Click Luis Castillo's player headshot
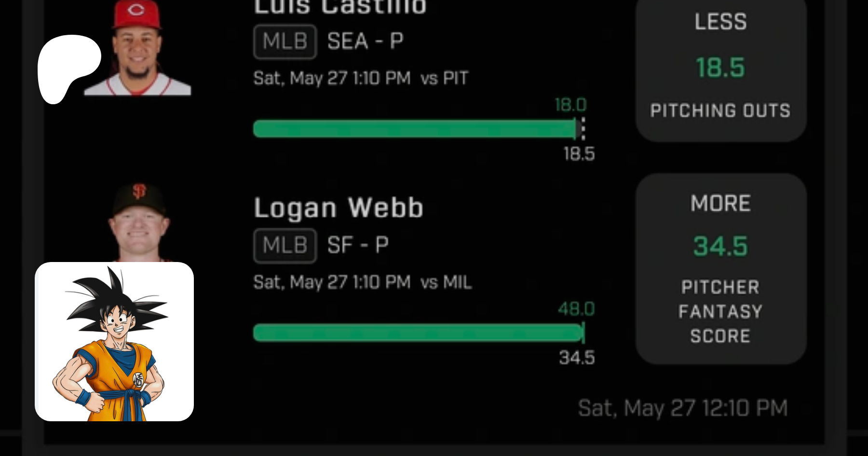Viewport: 868px width, 456px height. click(138, 48)
